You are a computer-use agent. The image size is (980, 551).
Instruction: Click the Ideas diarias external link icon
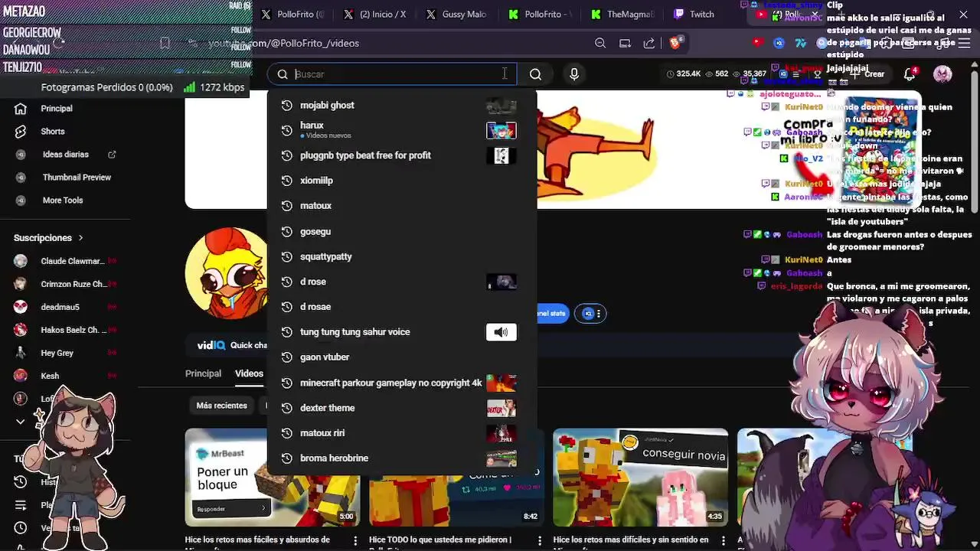tap(112, 155)
